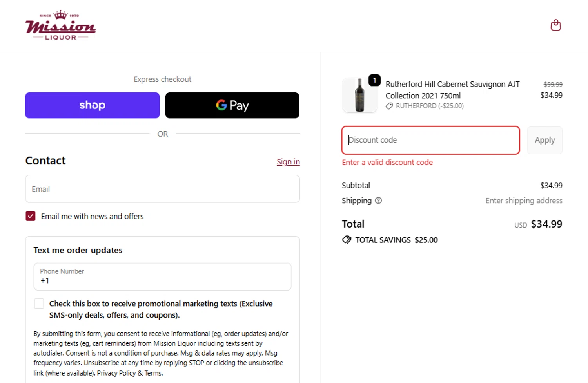Click the Total Savings tag icon

coord(347,240)
